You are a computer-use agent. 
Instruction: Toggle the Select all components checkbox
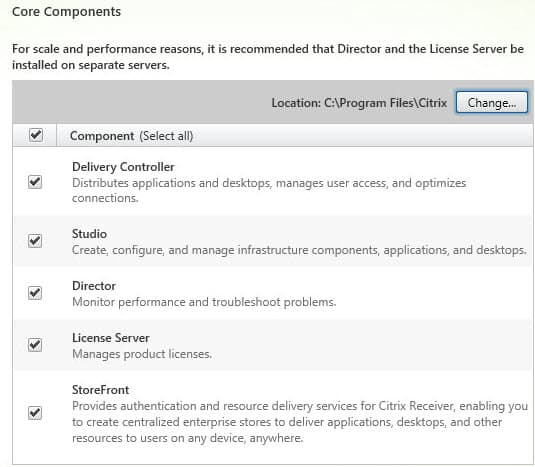[36, 135]
